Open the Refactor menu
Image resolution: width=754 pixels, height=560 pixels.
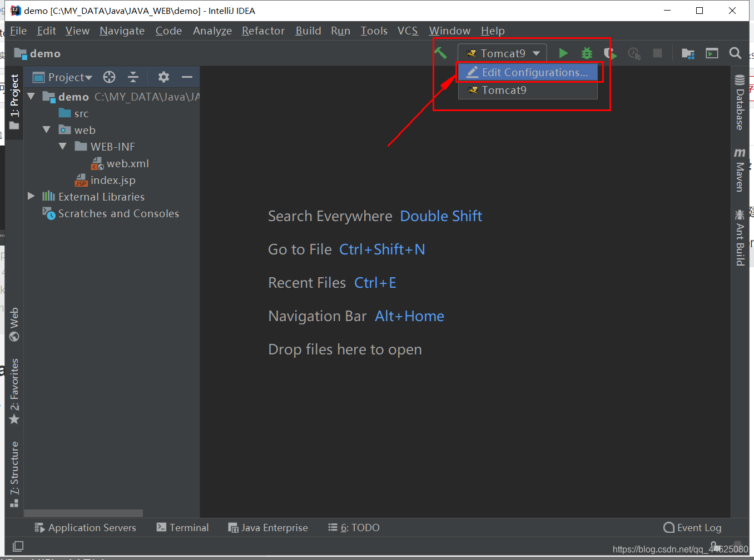[x=263, y=31]
